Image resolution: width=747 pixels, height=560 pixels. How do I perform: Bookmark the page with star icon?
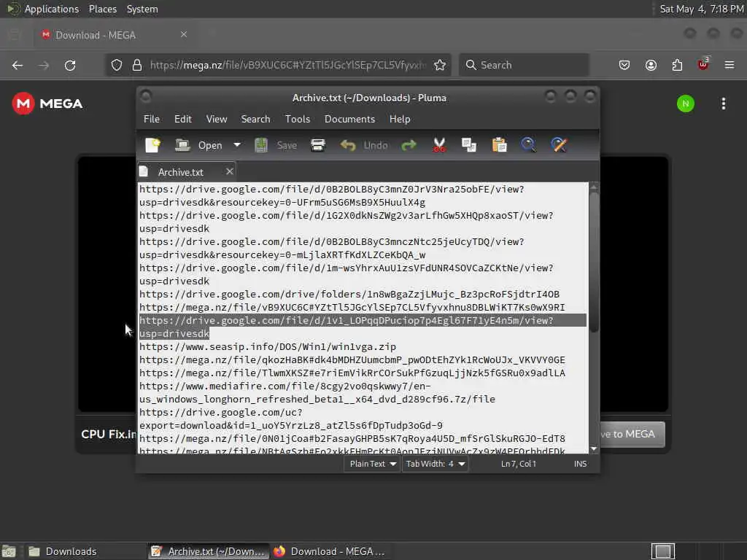[440, 65]
